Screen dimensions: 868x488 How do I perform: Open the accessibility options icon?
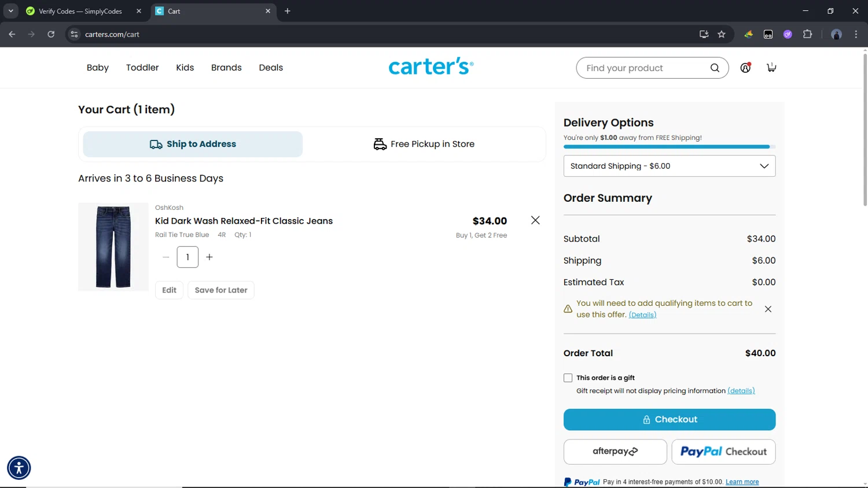19,468
